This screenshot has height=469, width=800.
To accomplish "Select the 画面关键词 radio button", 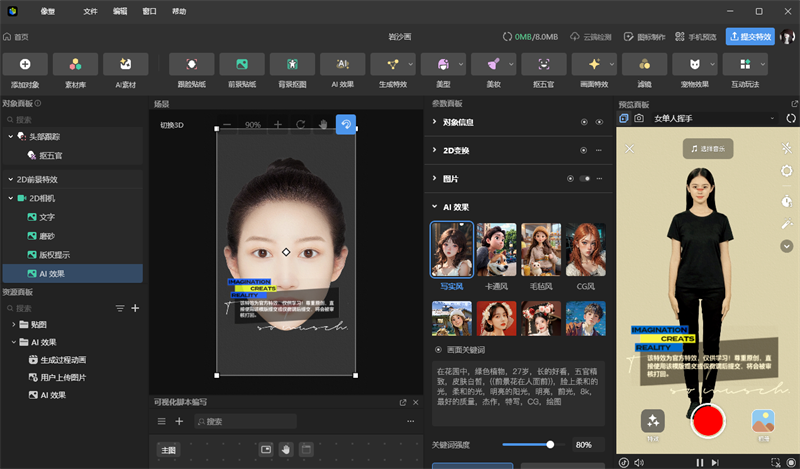I will [x=438, y=350].
